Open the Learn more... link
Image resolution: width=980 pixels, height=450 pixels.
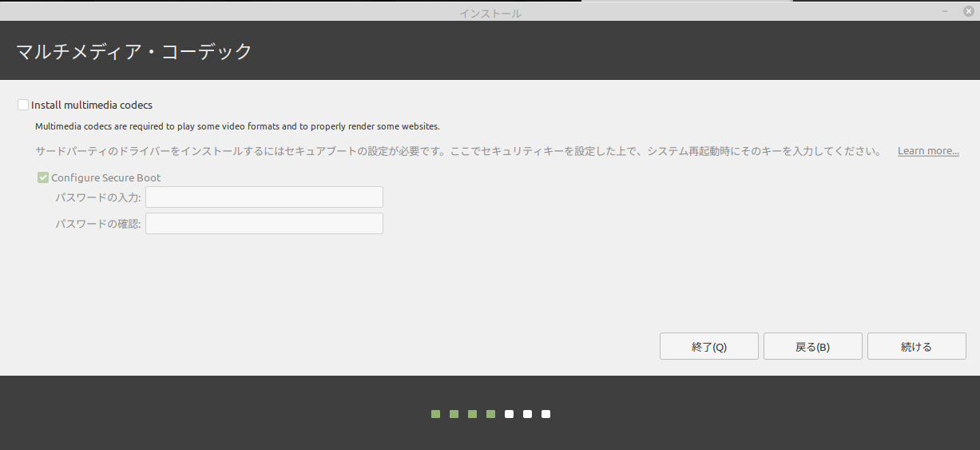point(928,151)
